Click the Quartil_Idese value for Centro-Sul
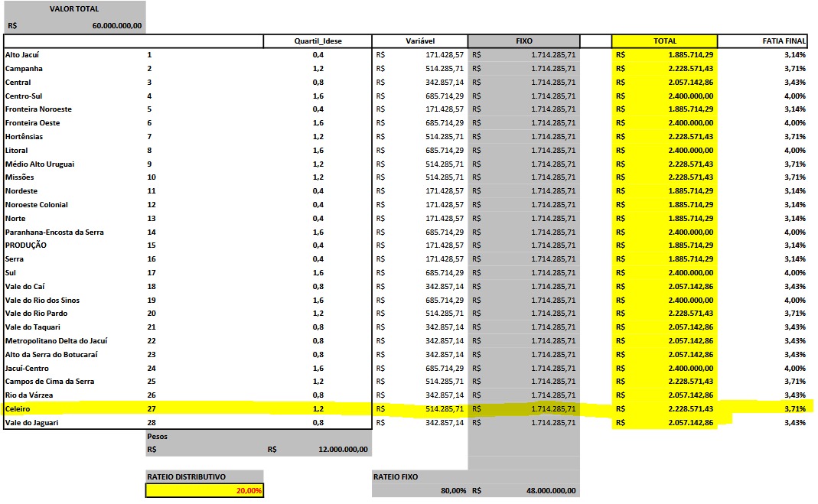 [318, 96]
